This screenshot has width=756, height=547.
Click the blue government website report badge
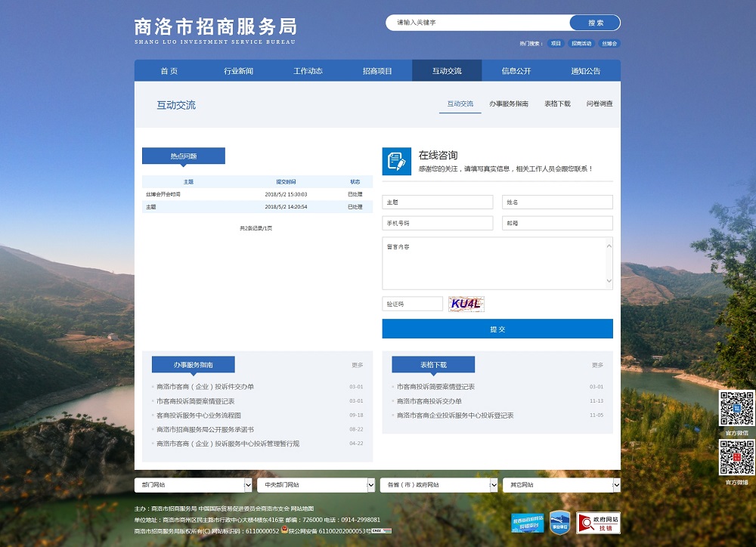point(527,523)
